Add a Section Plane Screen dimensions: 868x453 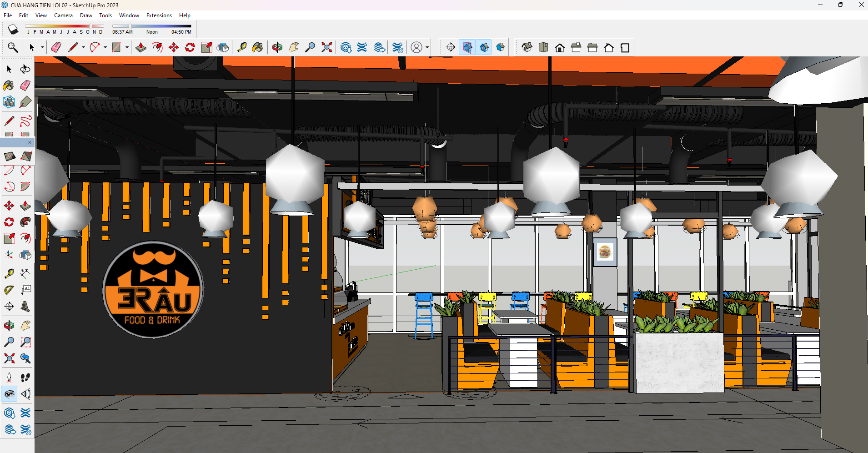[451, 47]
